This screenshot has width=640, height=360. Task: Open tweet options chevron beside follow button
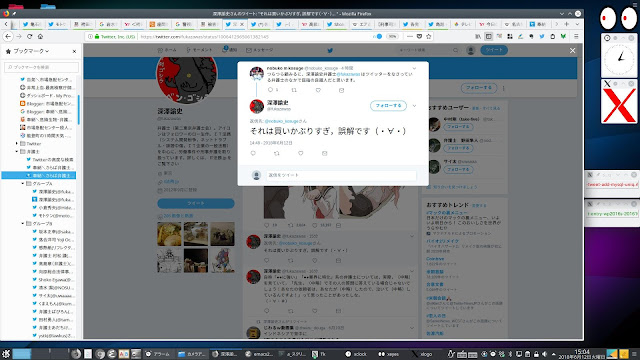[414, 105]
